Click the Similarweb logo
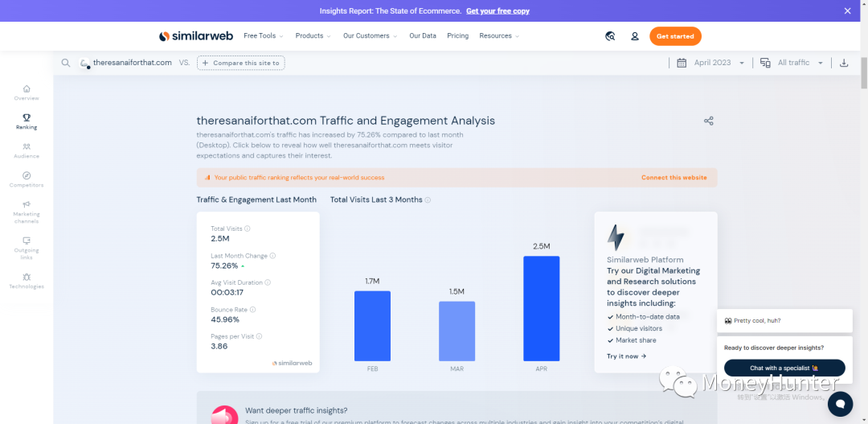The image size is (868, 424). pyautogui.click(x=196, y=36)
